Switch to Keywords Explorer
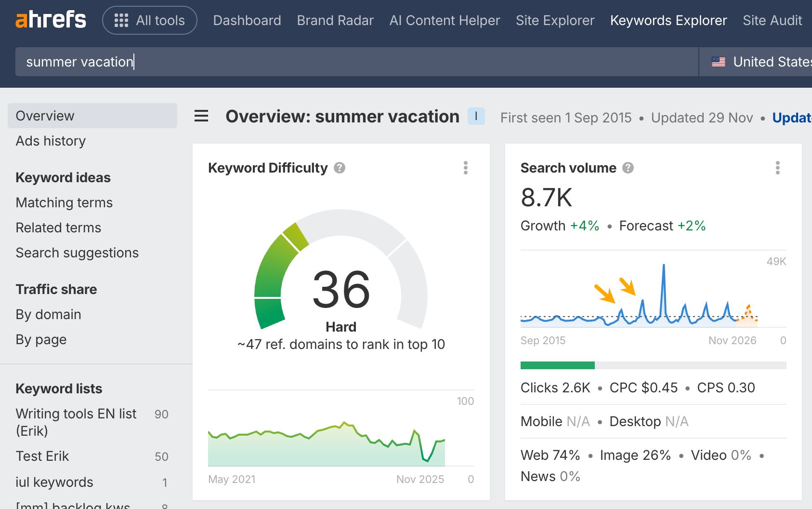The width and height of the screenshot is (812, 509). point(668,20)
